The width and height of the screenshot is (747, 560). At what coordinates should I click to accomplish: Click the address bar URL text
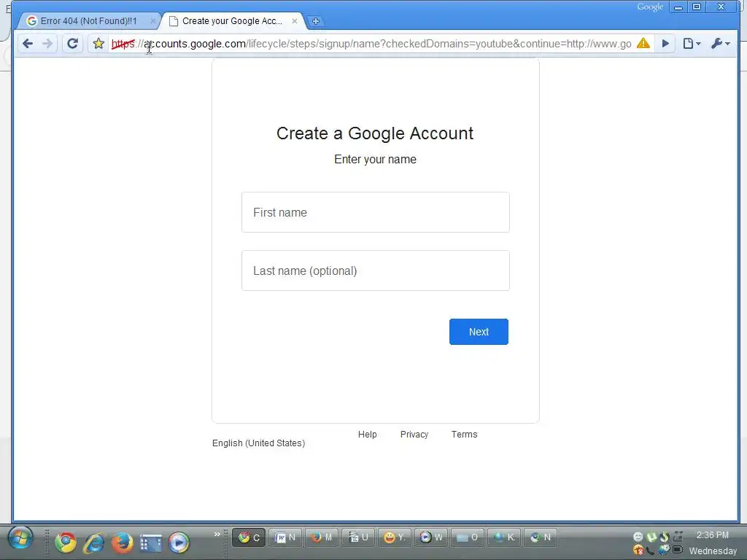(x=371, y=44)
